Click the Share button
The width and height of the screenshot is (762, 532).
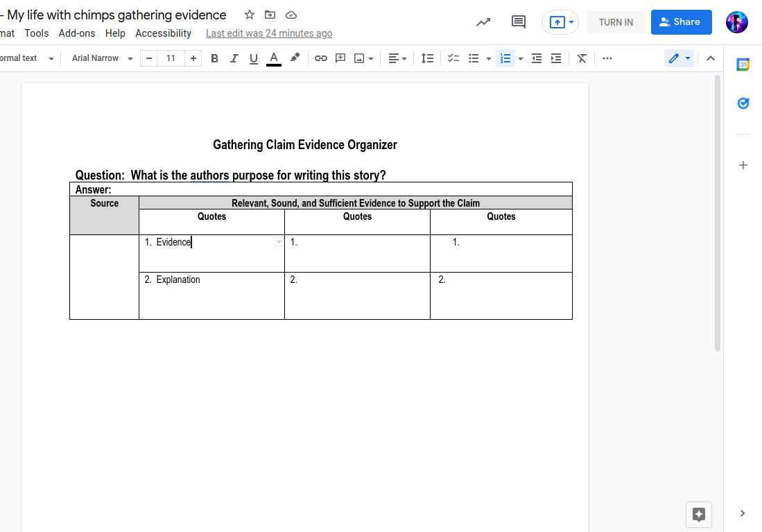(682, 22)
